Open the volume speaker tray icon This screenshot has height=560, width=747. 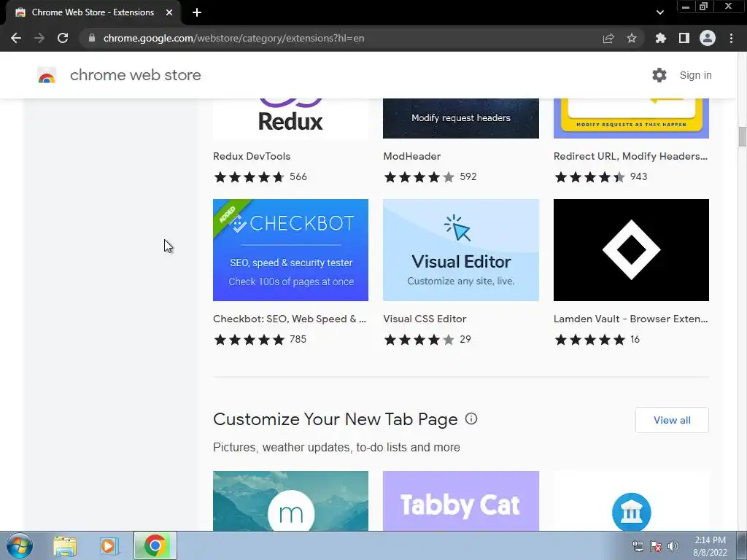[x=673, y=546]
